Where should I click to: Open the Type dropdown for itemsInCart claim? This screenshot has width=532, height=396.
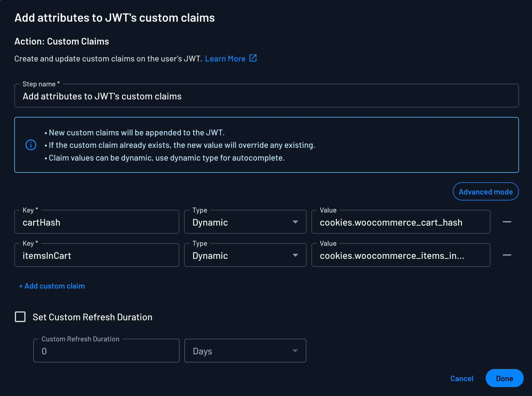(295, 255)
